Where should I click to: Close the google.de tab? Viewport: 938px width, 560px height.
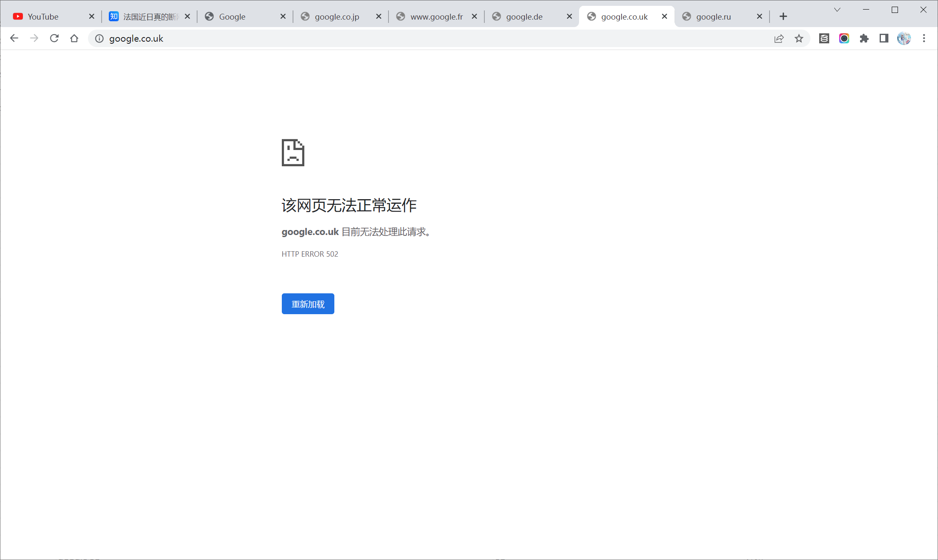(569, 16)
